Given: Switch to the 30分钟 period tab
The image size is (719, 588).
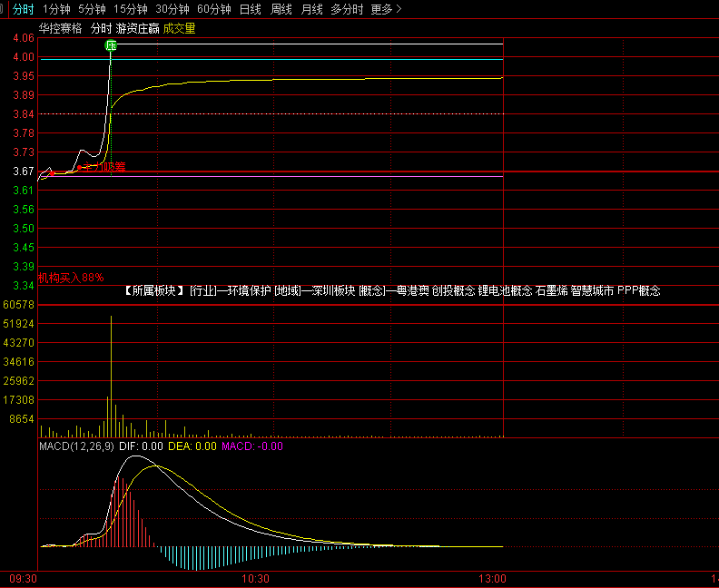Looking at the screenshot, I should coord(172,9).
